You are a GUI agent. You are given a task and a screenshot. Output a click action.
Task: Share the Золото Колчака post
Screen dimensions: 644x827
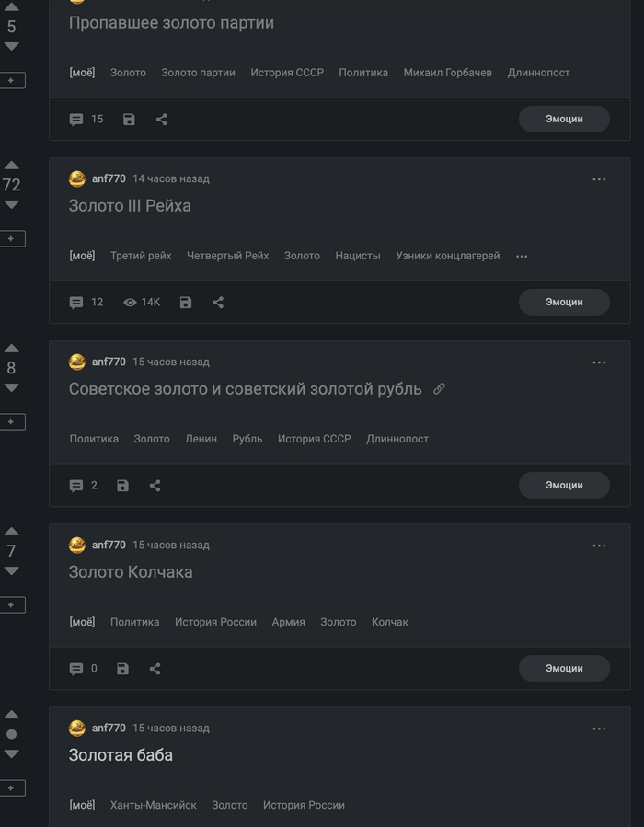[x=155, y=669]
